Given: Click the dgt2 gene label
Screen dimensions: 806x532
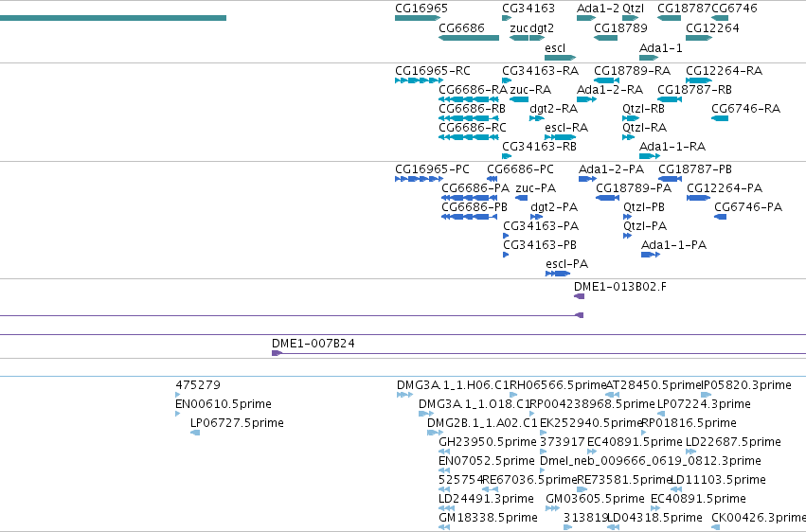Looking at the screenshot, I should click(x=542, y=27).
